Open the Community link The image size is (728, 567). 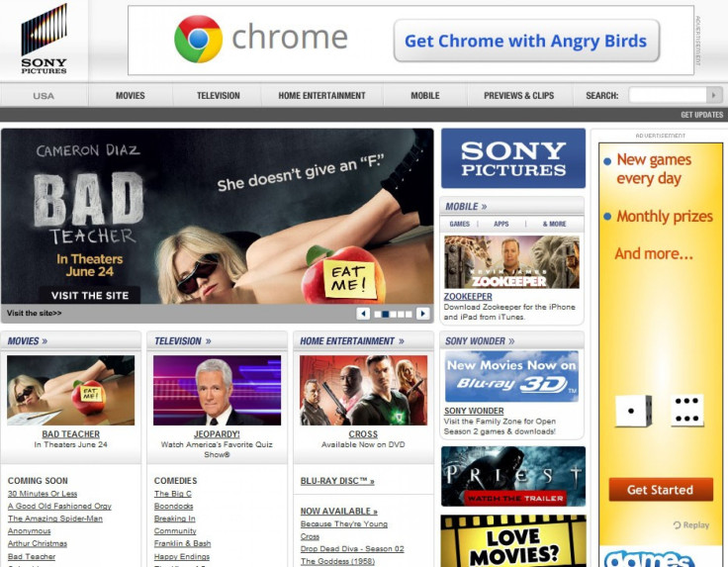(x=175, y=531)
